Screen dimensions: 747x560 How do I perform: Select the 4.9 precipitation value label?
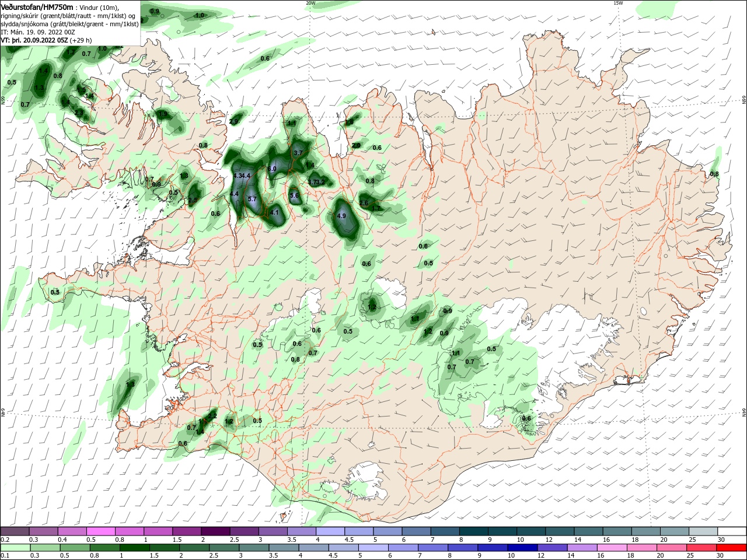[342, 216]
